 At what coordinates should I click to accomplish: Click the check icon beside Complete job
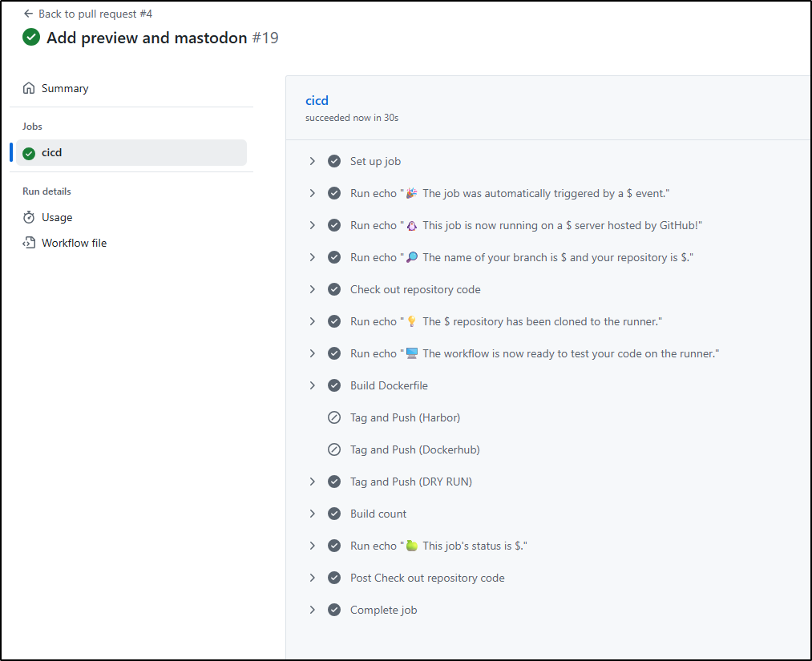[334, 610]
